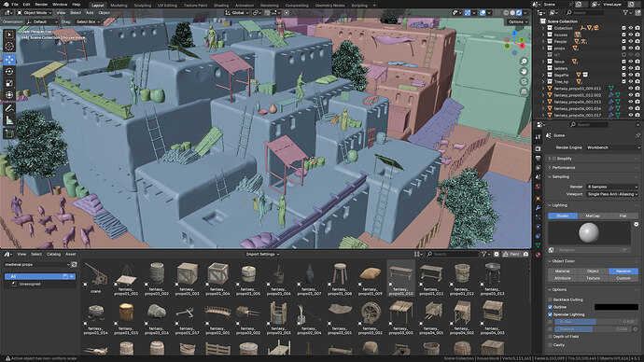Click the blue Z axis on the navigation gizmo
Image resolution: width=644 pixels, height=362 pixels.
pos(514,33)
